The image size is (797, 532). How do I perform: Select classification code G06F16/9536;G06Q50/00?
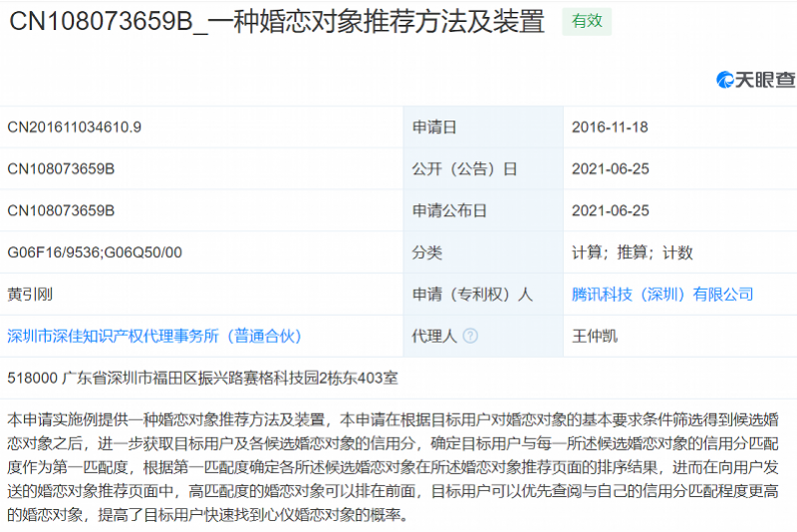95,252
